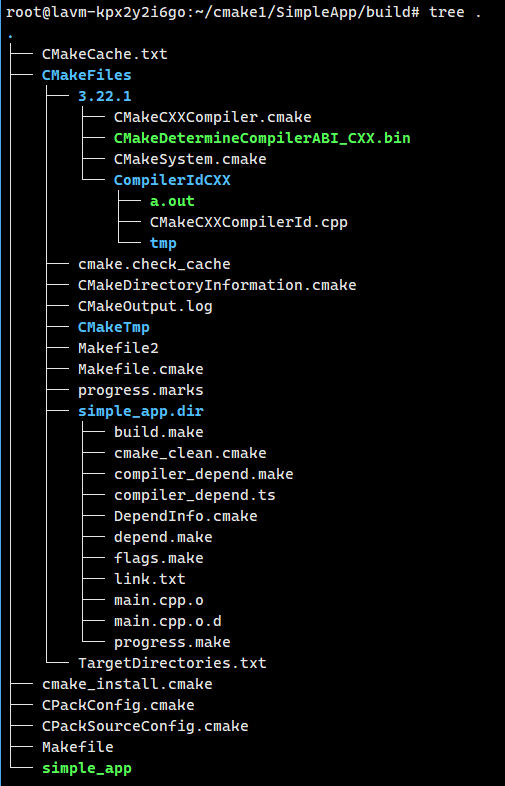This screenshot has width=505, height=786.
Task: Click the CPackSourceConfig.cmake entry
Action: [x=145, y=726]
